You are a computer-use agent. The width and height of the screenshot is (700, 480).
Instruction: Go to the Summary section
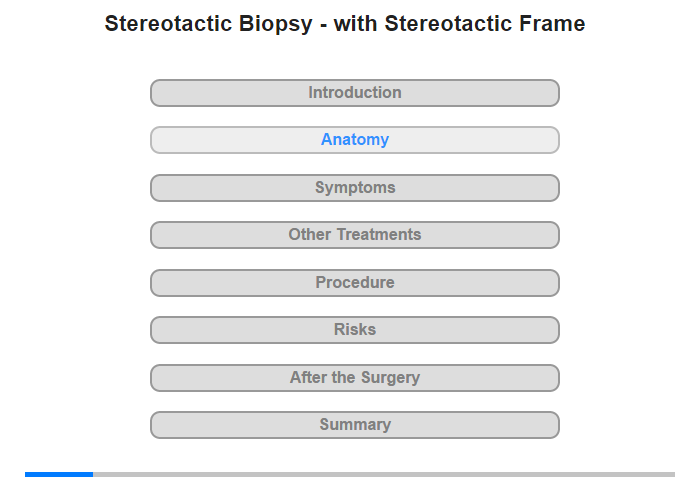354,425
